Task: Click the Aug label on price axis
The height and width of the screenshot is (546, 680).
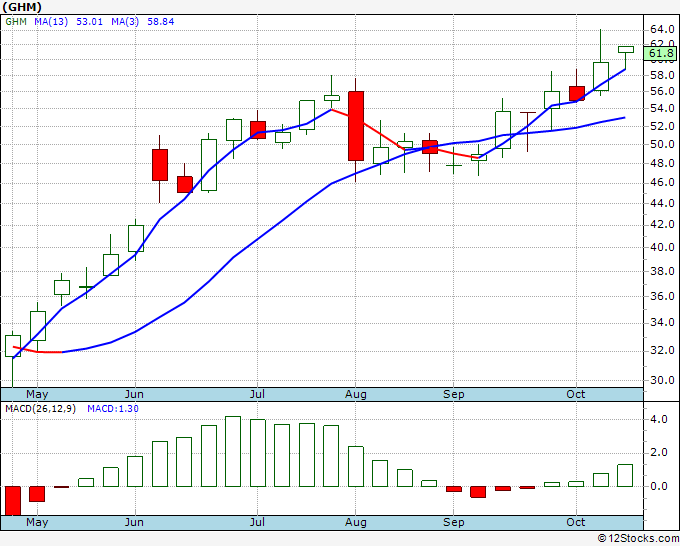Action: click(x=356, y=394)
